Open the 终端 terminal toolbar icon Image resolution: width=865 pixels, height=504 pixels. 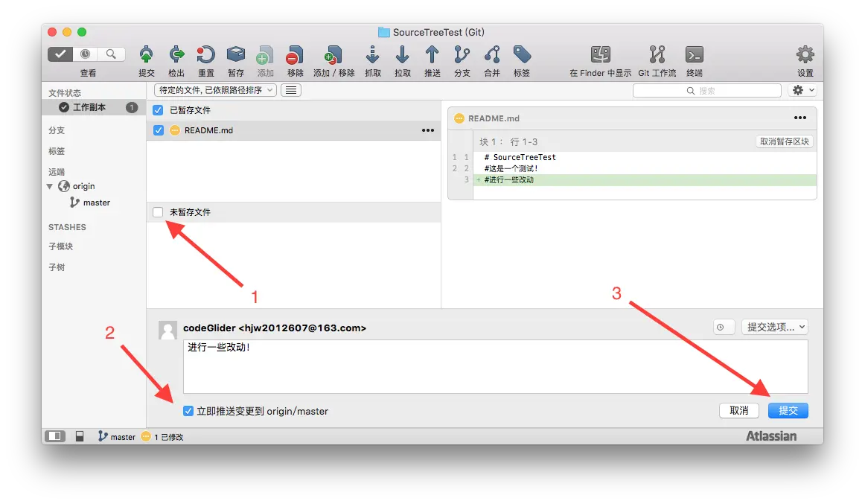click(694, 54)
